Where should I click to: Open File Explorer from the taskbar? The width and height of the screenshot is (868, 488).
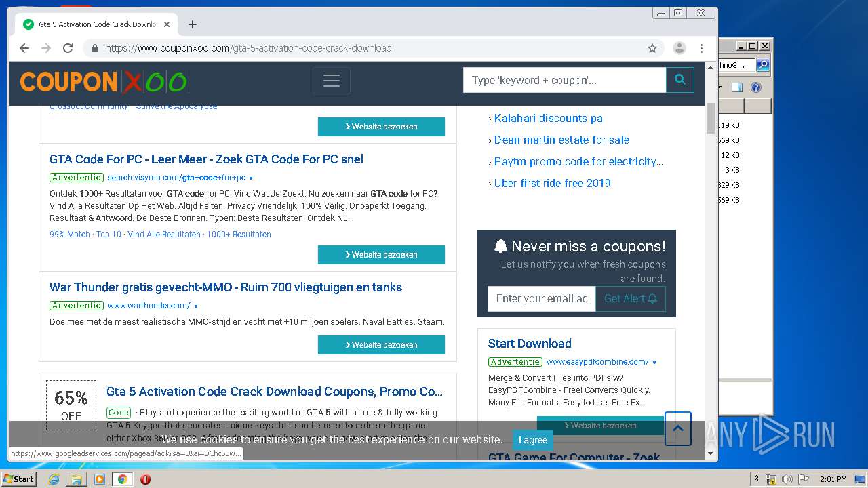click(77, 479)
